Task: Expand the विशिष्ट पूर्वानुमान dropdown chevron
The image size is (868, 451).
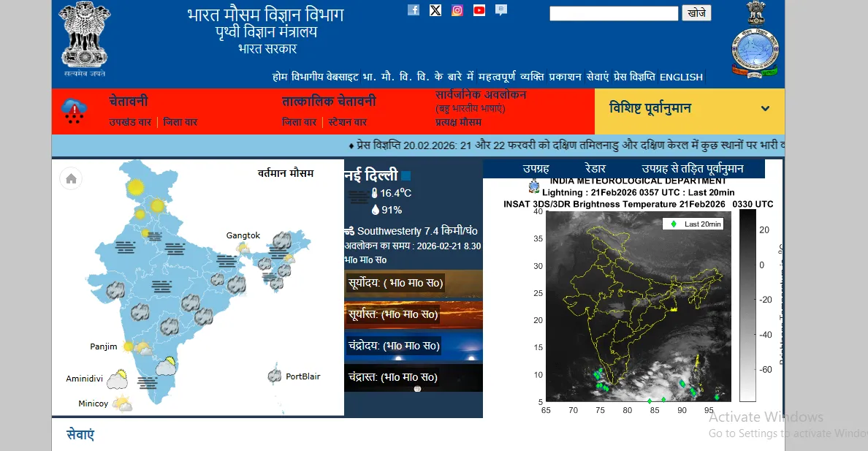Action: click(x=765, y=109)
